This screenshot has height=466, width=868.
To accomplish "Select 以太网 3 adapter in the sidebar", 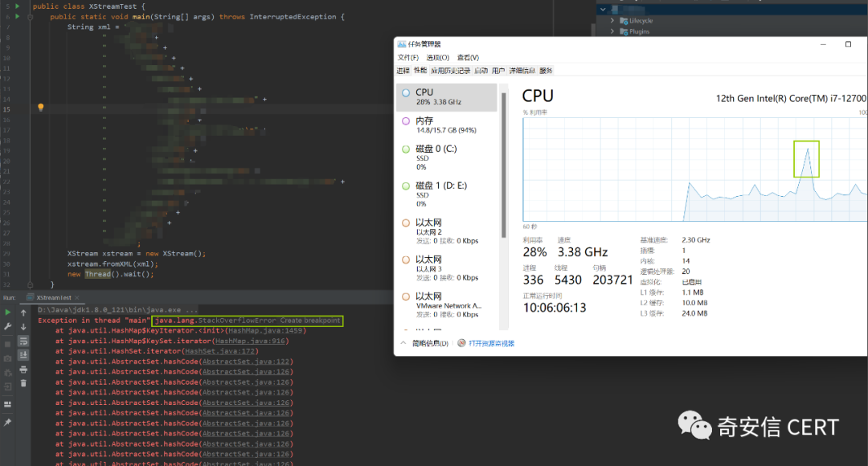I will point(447,268).
